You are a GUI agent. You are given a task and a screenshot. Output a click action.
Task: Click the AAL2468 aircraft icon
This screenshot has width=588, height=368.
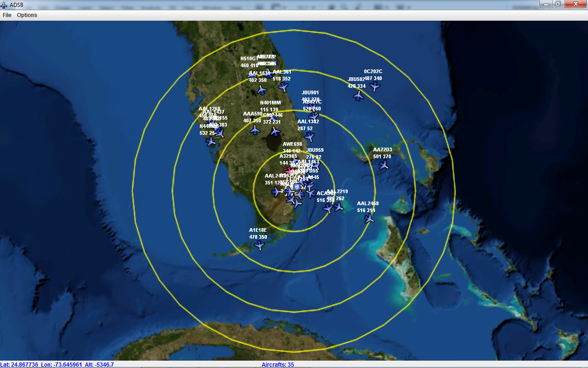369,218
